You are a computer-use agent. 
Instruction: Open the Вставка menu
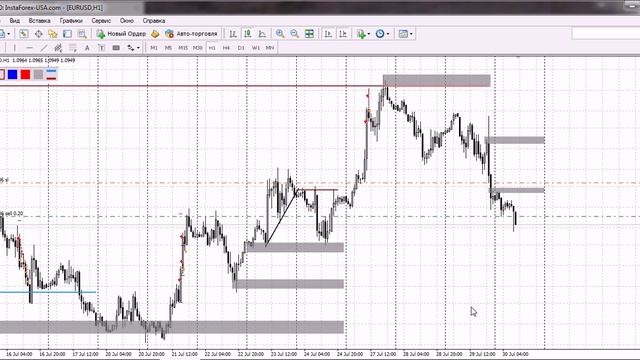(40, 20)
